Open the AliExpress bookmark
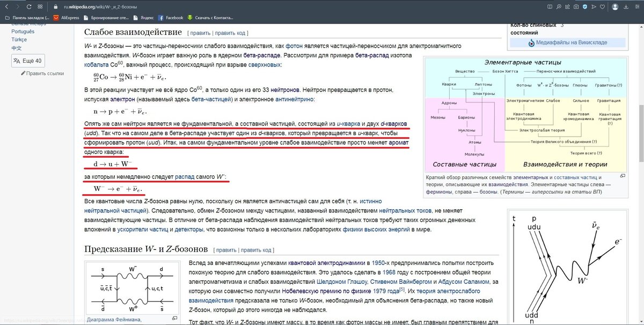 pos(66,18)
